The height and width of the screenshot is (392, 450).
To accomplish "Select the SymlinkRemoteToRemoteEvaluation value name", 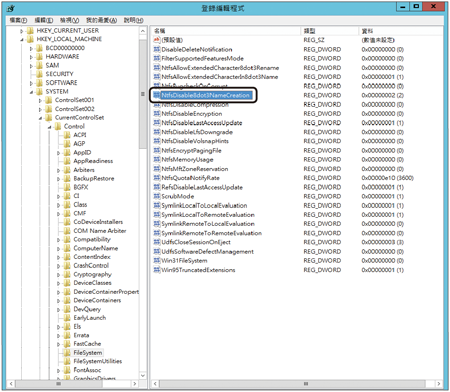I will (x=212, y=233).
